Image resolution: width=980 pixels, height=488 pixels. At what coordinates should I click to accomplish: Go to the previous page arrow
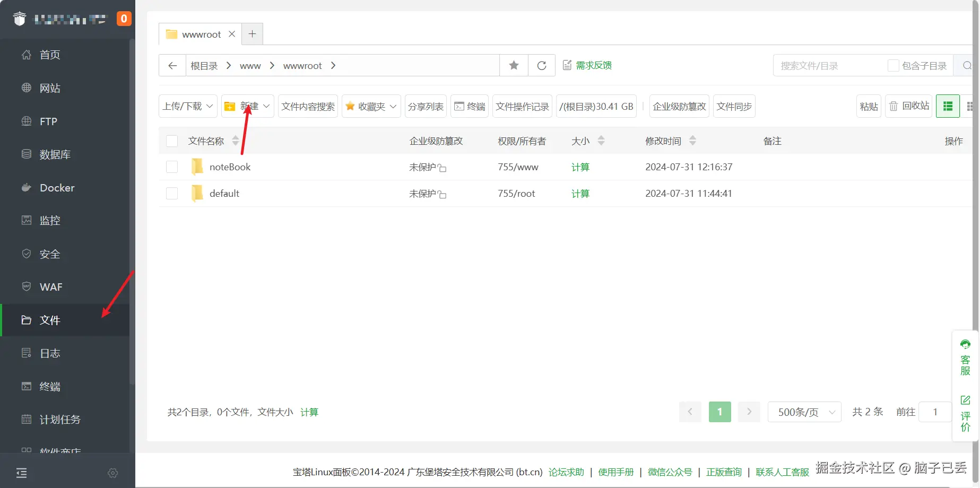click(x=690, y=412)
